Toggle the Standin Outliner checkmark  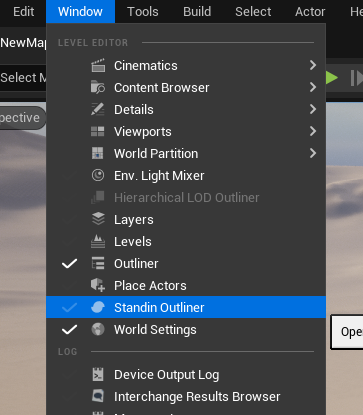tap(69, 308)
